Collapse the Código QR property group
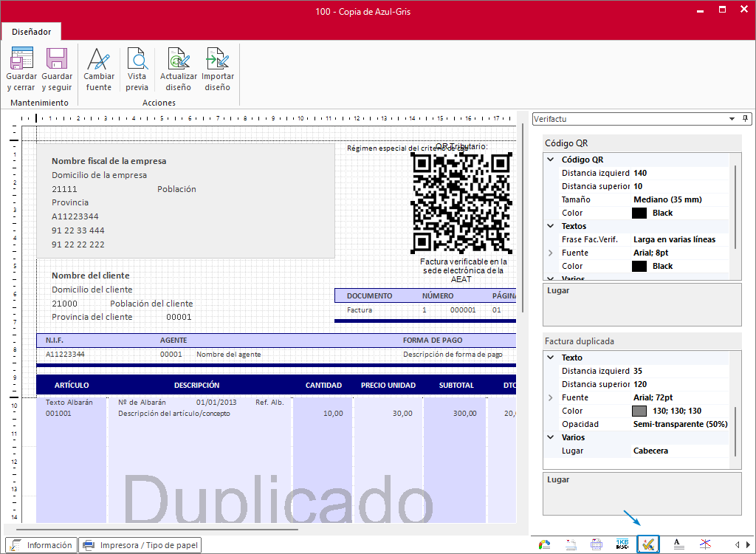Screen dimensions: 756x554 pos(550,159)
